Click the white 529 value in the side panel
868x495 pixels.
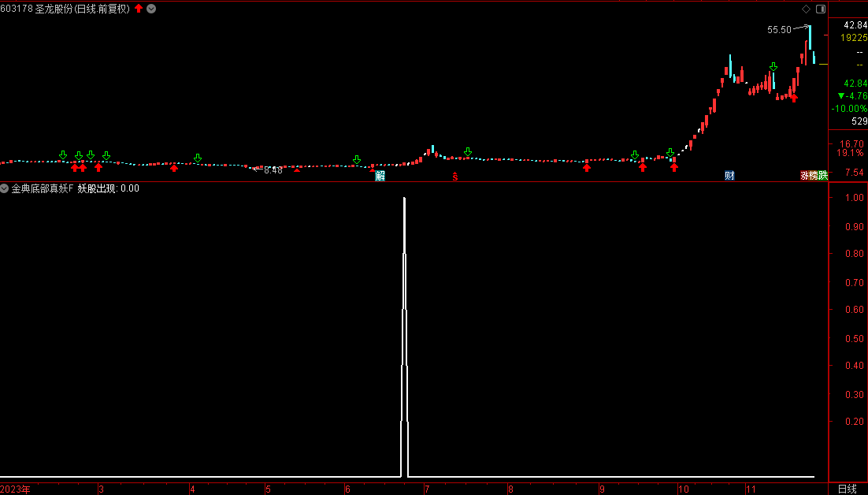coord(859,121)
